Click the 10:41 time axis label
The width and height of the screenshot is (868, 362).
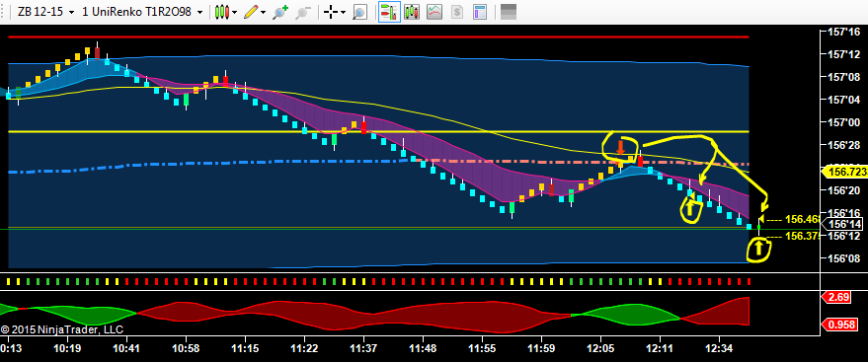click(125, 348)
